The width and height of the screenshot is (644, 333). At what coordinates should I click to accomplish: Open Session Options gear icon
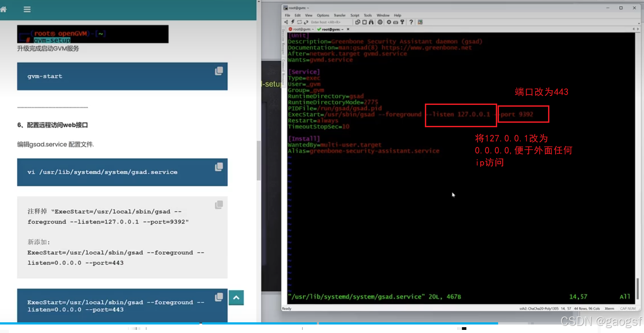point(389,22)
